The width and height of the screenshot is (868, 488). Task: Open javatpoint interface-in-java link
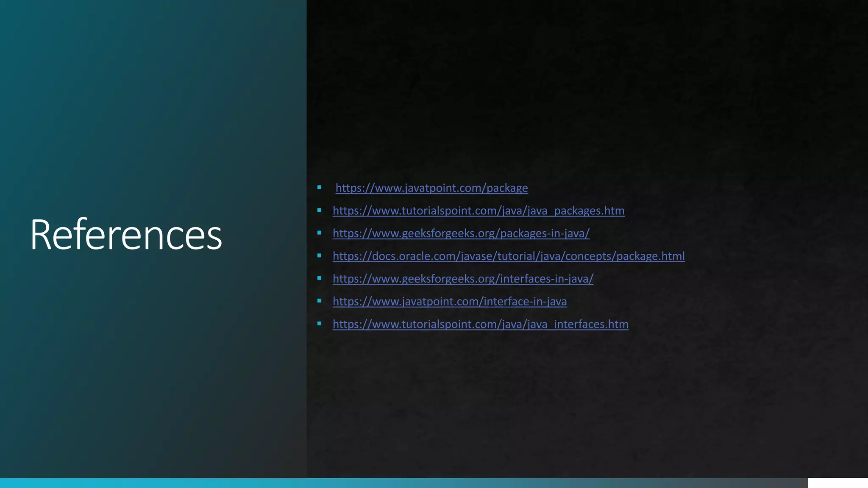pyautogui.click(x=450, y=302)
